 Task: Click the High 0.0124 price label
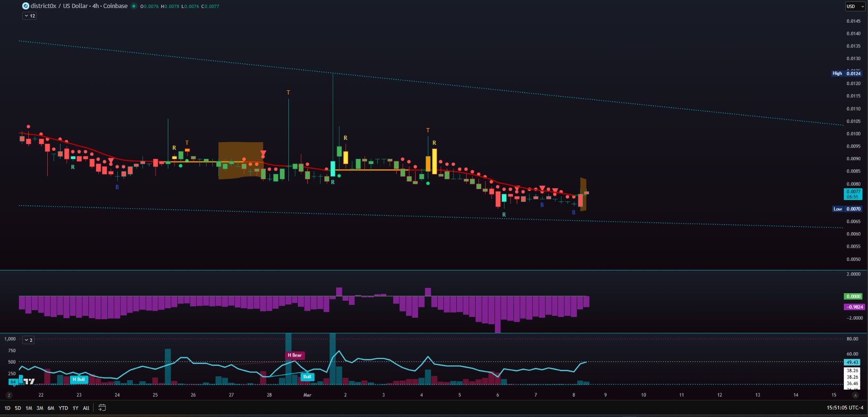click(x=847, y=73)
